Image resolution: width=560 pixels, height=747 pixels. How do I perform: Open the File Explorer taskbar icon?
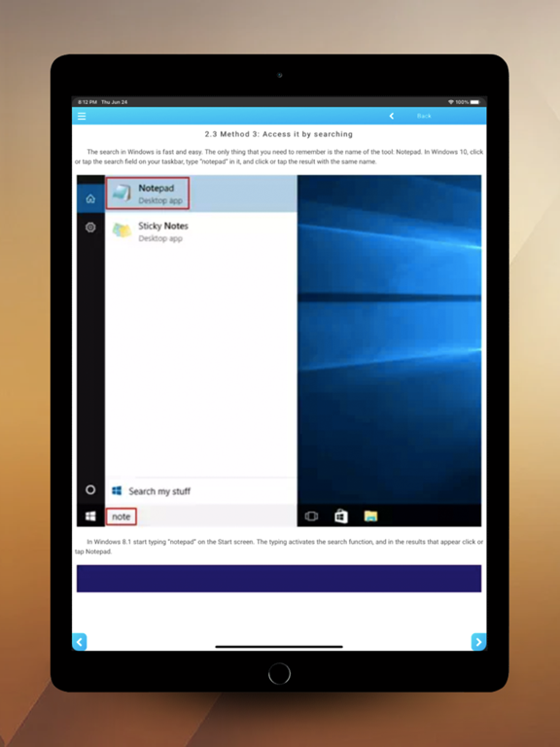pyautogui.click(x=370, y=516)
